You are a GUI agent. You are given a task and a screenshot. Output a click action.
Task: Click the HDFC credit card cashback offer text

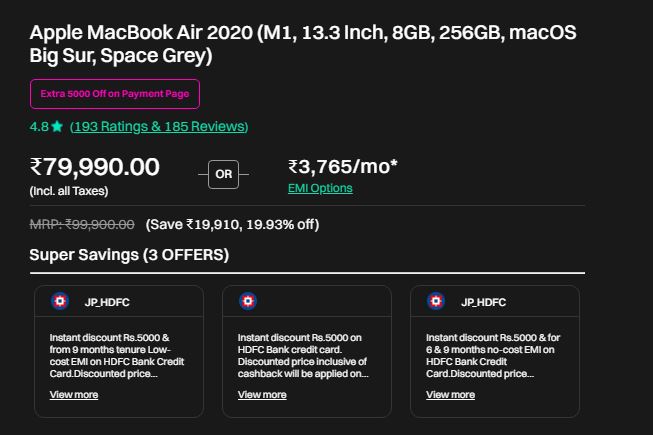(x=303, y=355)
